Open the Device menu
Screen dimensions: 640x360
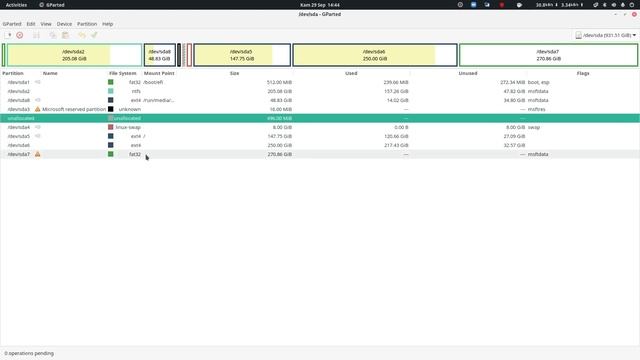[64, 24]
